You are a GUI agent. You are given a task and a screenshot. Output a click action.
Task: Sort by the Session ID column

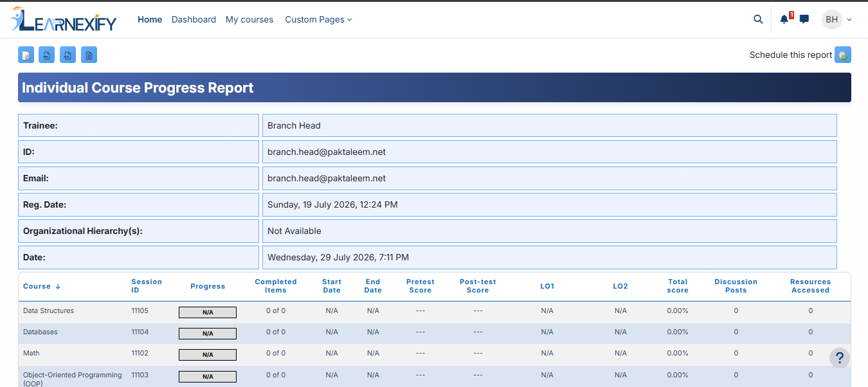(147, 286)
